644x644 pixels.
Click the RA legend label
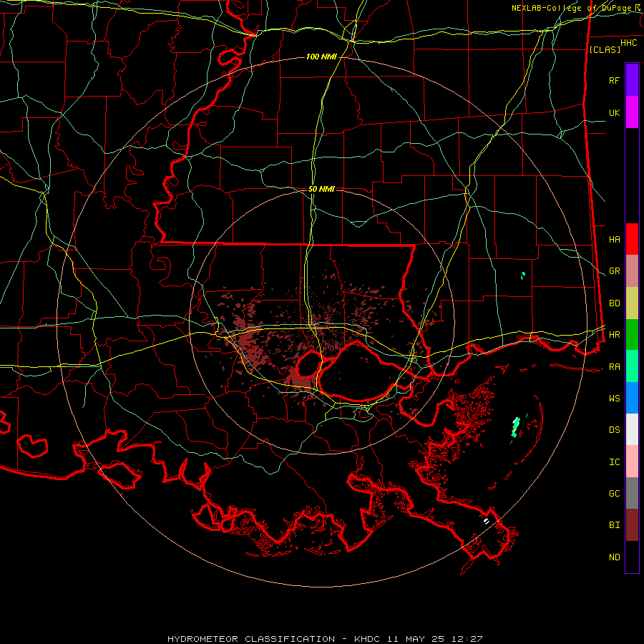pyautogui.click(x=614, y=367)
